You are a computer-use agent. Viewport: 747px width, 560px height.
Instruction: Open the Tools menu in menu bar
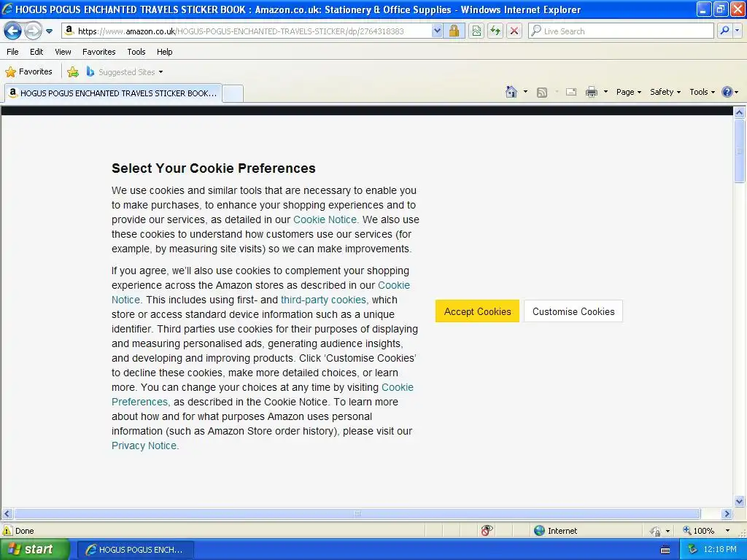[x=136, y=52]
